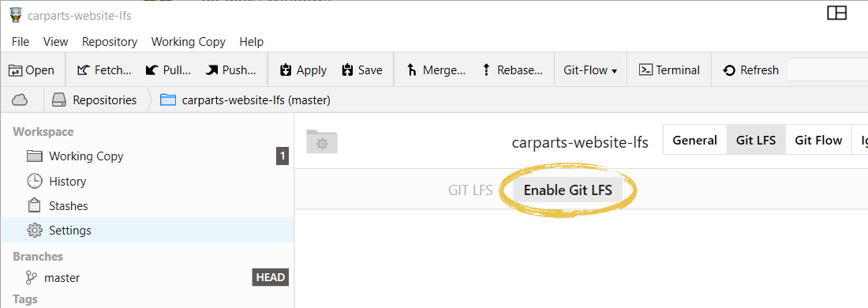Go to Repositories in the breadcrumb
This screenshot has height=308, width=868.
(94, 100)
